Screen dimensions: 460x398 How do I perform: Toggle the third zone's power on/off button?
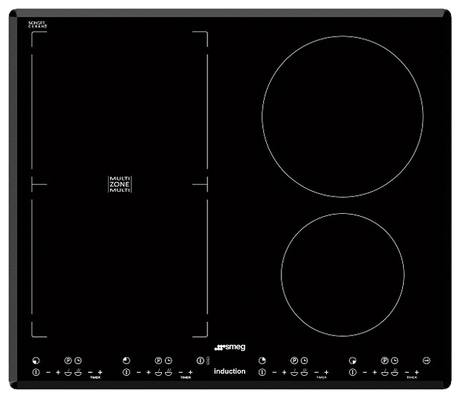(x=262, y=372)
